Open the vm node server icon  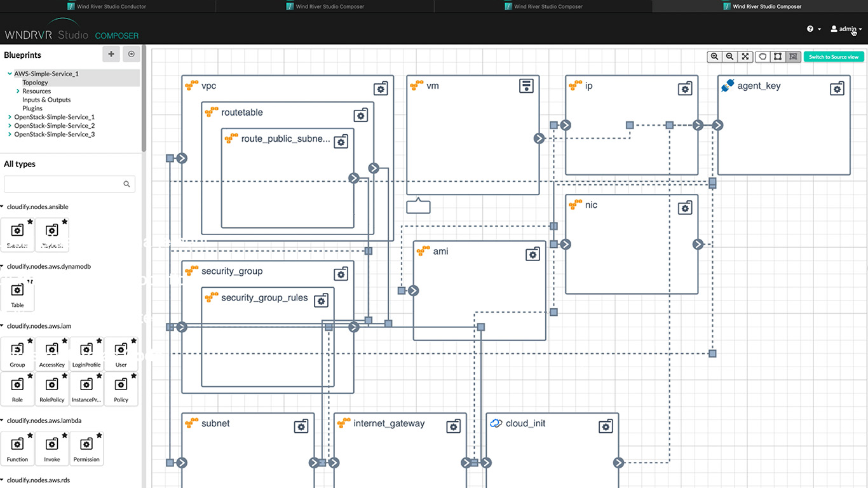click(526, 86)
